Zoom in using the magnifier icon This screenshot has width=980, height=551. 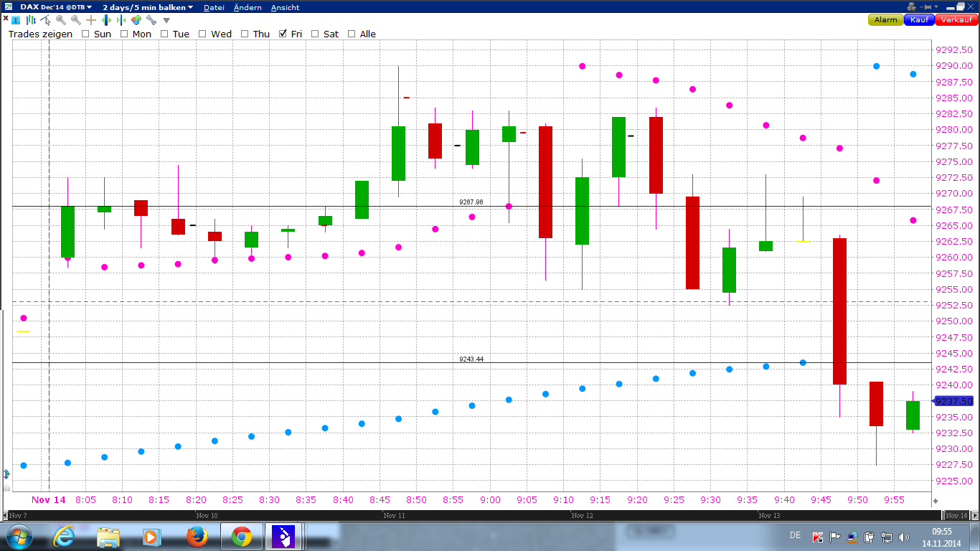pos(61,20)
